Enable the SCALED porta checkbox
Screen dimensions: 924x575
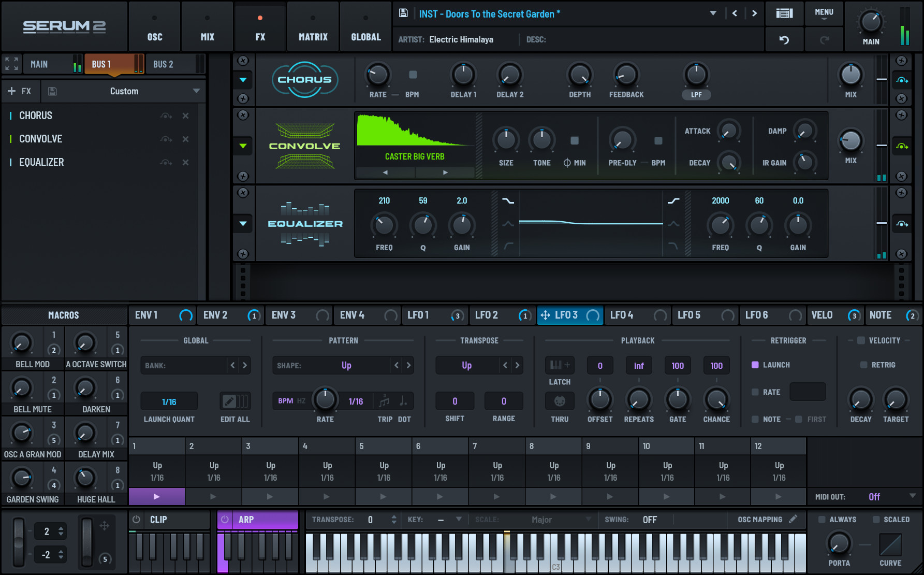click(876, 519)
